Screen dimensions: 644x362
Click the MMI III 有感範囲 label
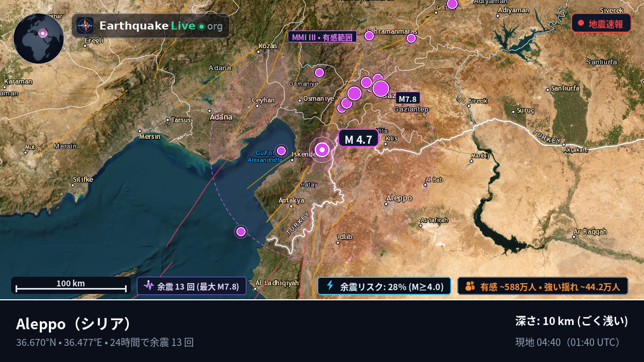[x=322, y=37]
